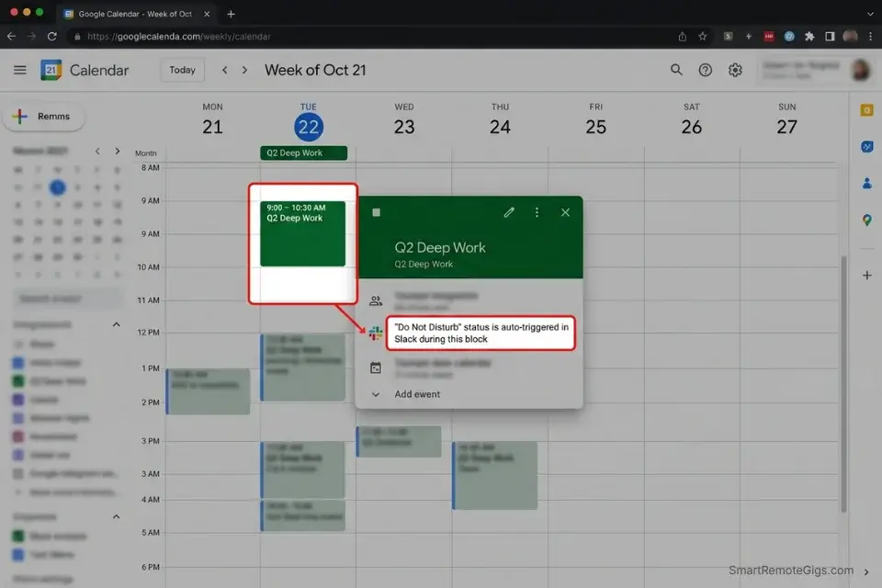
Task: Collapse the upper calendar list section
Action: coord(116,324)
